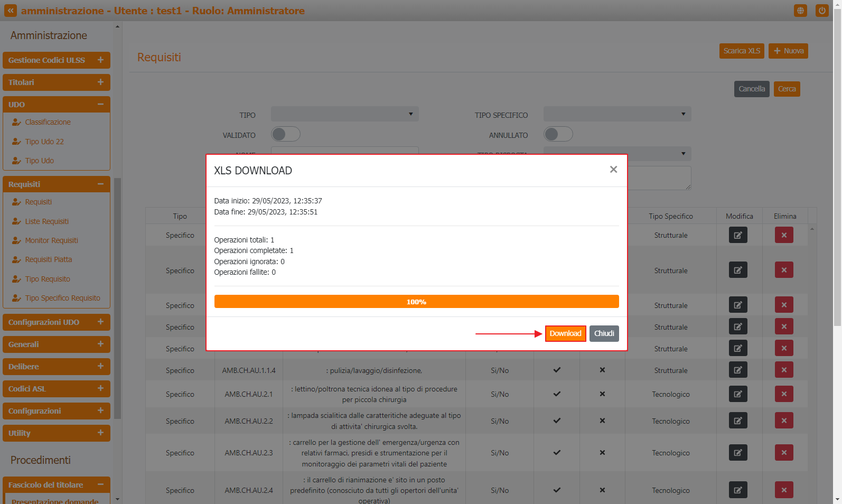This screenshot has height=504, width=842.
Task: Click the Chiudi button
Action: point(604,333)
